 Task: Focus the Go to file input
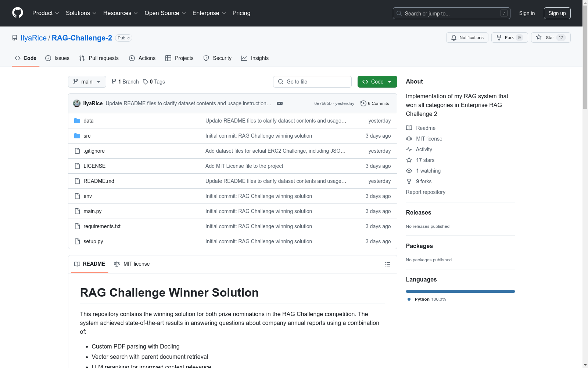pyautogui.click(x=312, y=82)
